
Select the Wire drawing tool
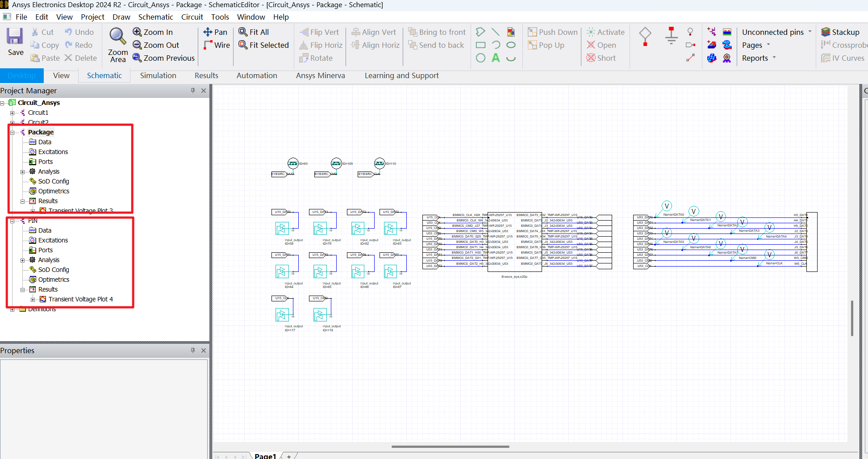coord(217,45)
